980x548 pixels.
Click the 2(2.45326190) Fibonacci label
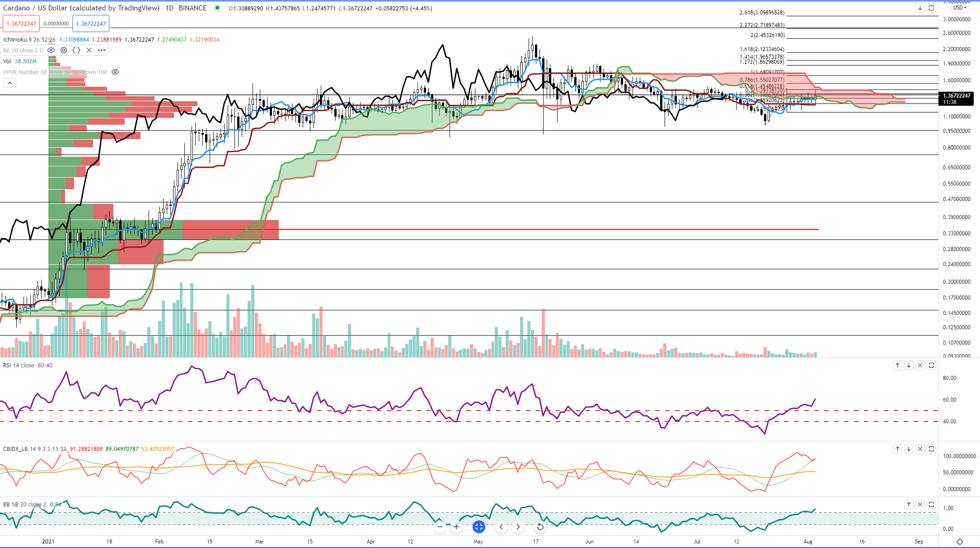pyautogui.click(x=768, y=35)
